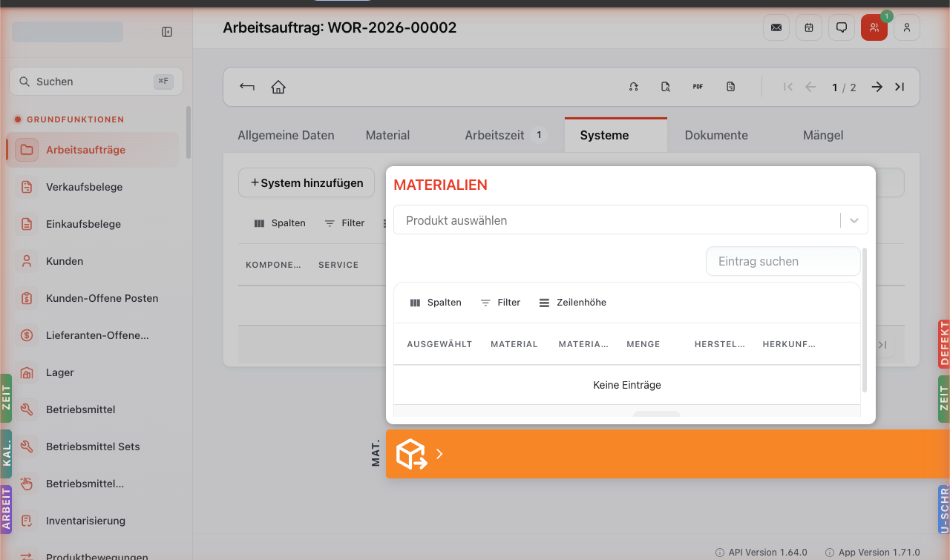The height and width of the screenshot is (560, 950).
Task: Sort by the MATERIAL column header
Action: coord(514,344)
